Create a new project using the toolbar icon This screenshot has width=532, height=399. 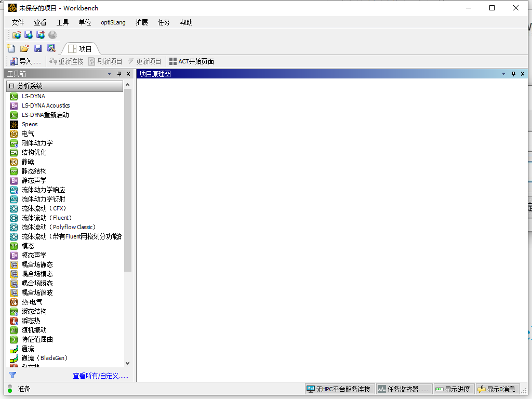tap(11, 48)
